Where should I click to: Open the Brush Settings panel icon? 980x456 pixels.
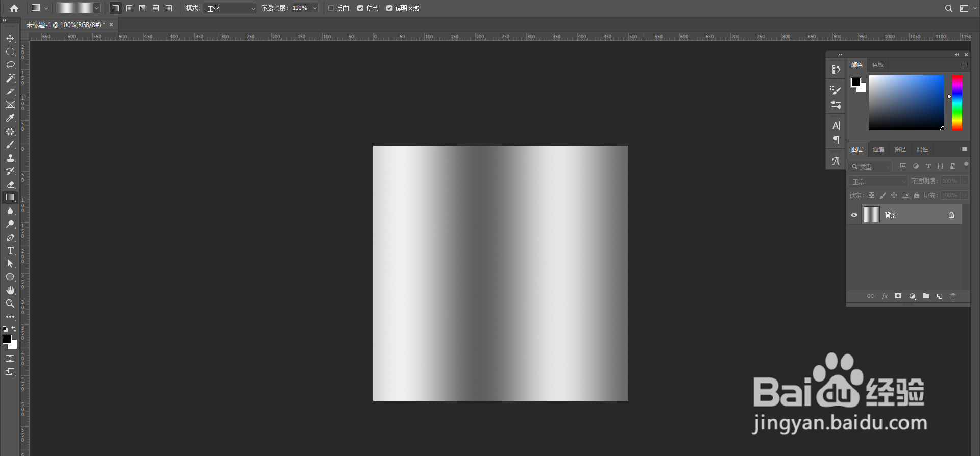coord(836,90)
